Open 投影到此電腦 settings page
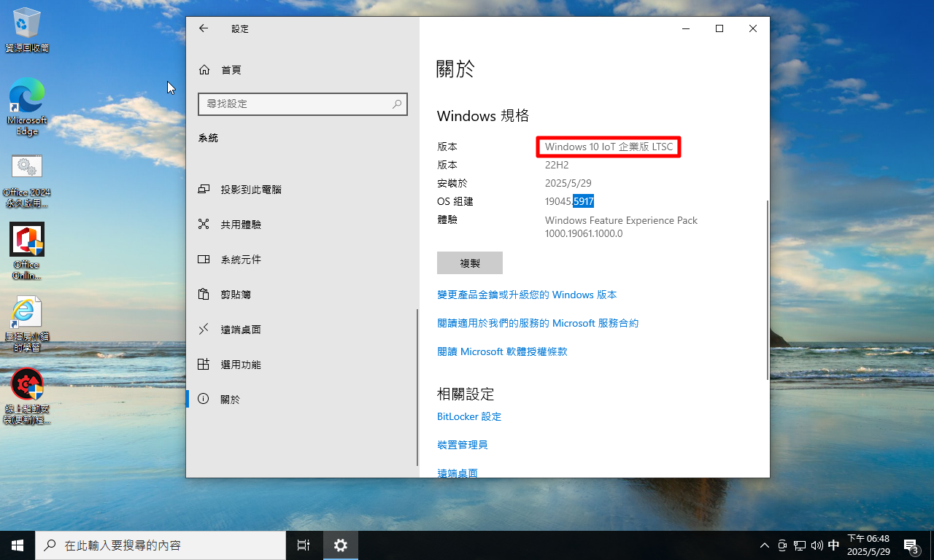Viewport: 934px width, 560px height. tap(302, 190)
